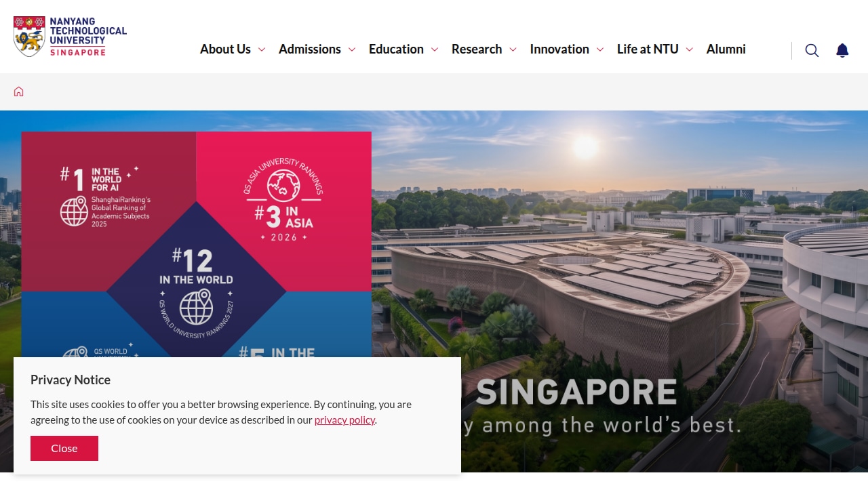Click the globe icon under #12 in the world
Image resolution: width=868 pixels, height=488 pixels.
click(196, 307)
